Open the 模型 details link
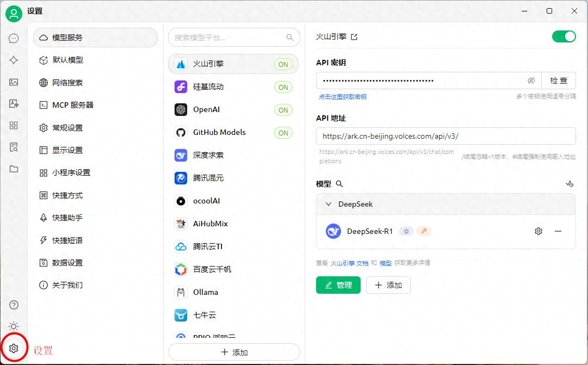The width and height of the screenshot is (588, 365). point(386,263)
